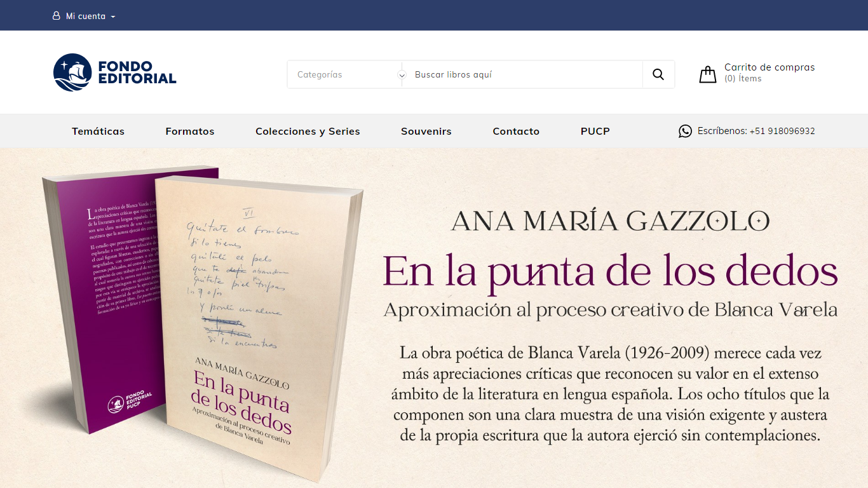Open the Temáticas menu
This screenshot has height=488, width=868.
(x=98, y=132)
